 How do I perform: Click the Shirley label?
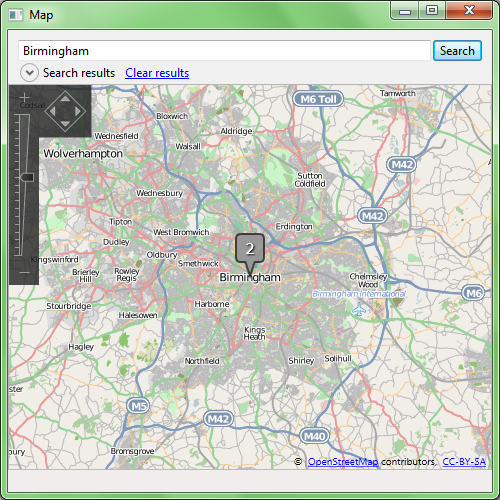click(301, 361)
